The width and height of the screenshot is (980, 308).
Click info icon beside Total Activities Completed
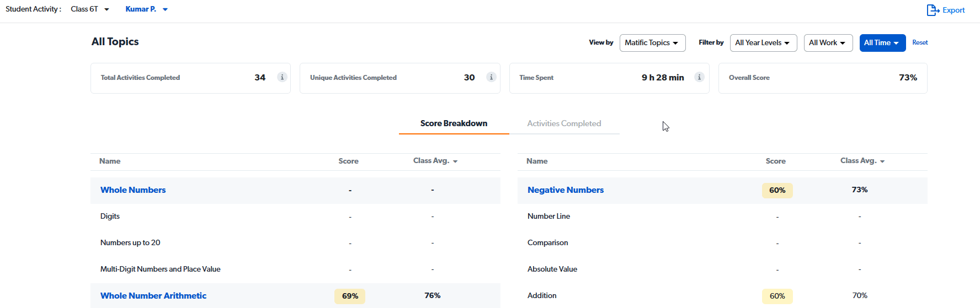point(282,77)
